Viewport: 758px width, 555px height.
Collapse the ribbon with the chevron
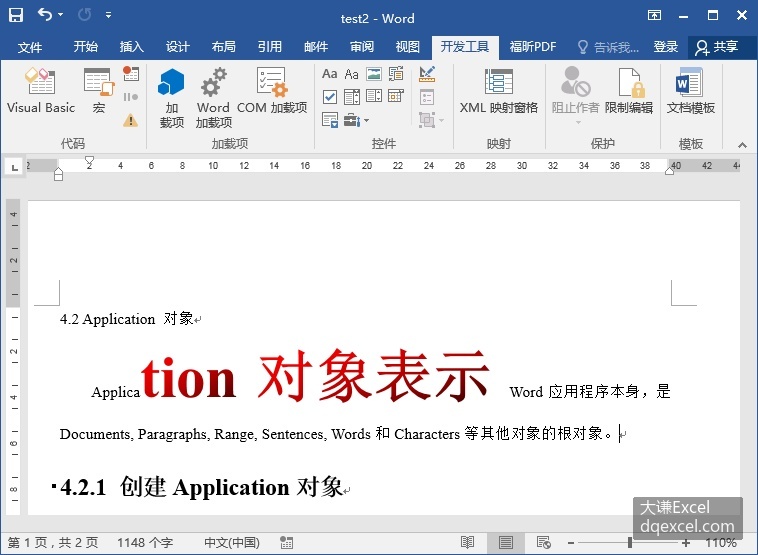click(742, 145)
